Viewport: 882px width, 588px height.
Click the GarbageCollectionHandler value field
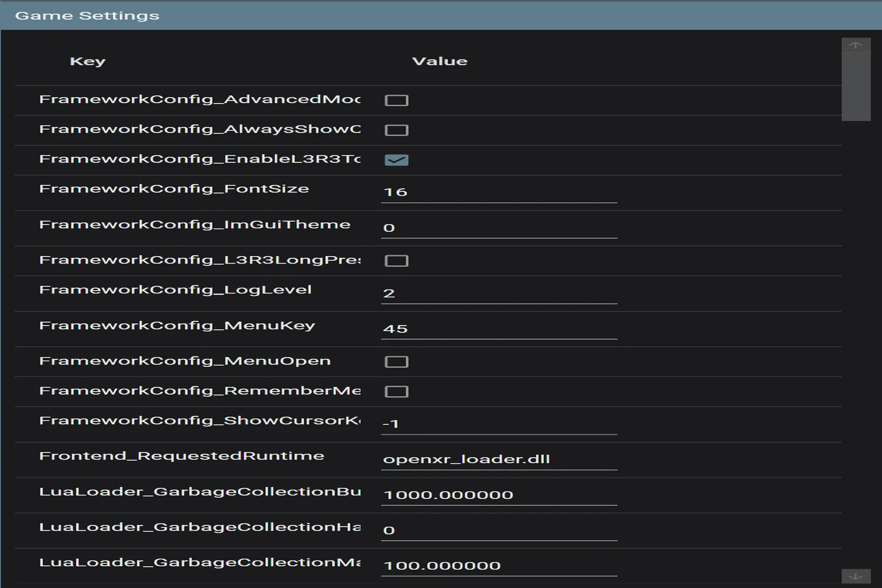(x=499, y=531)
